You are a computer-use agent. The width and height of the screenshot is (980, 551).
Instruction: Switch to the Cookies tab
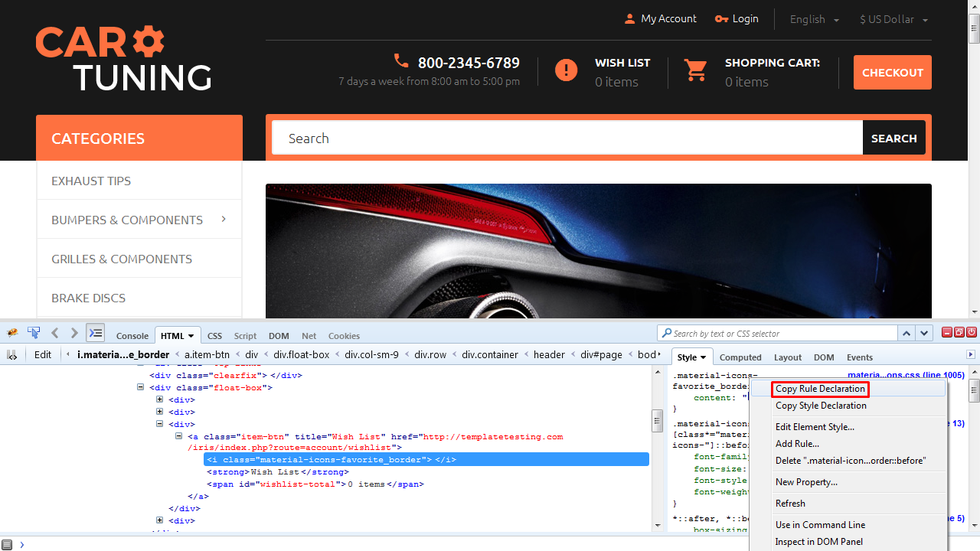click(344, 336)
